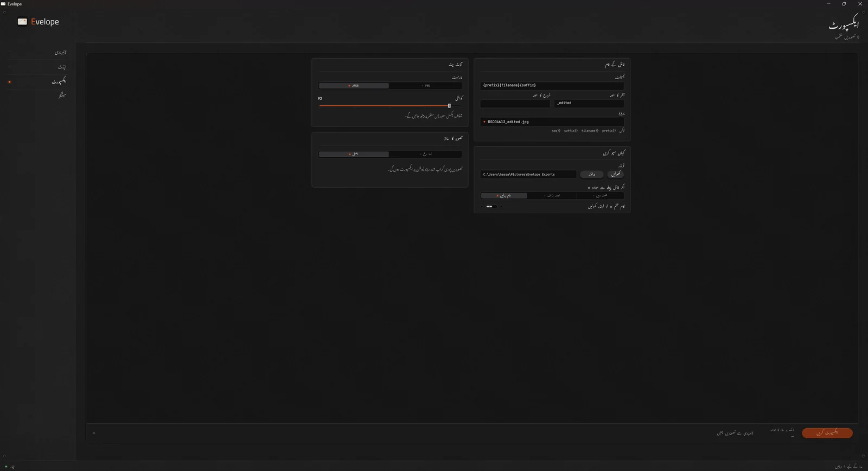Select چھوڑ دیں (skip) if file exists

point(600,195)
